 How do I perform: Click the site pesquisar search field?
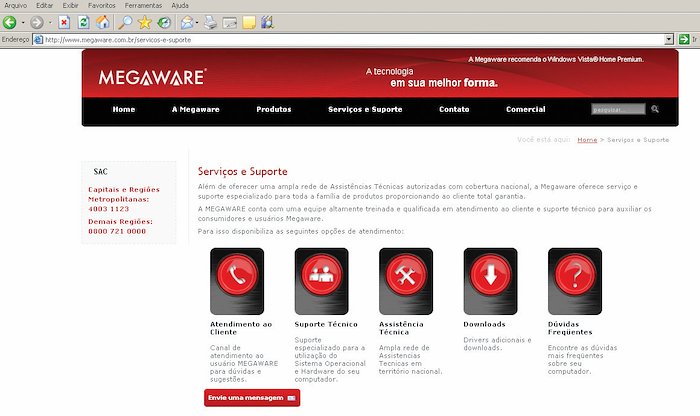[618, 109]
